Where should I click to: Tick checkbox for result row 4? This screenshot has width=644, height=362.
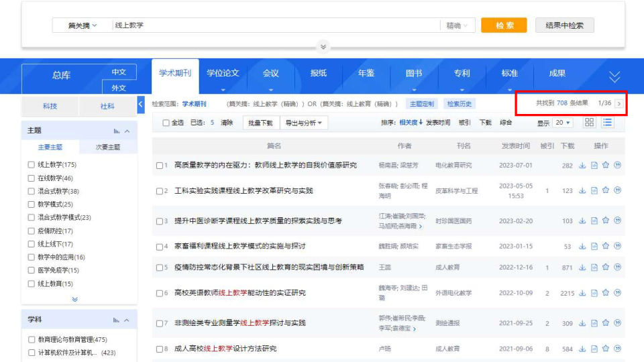pos(160,247)
